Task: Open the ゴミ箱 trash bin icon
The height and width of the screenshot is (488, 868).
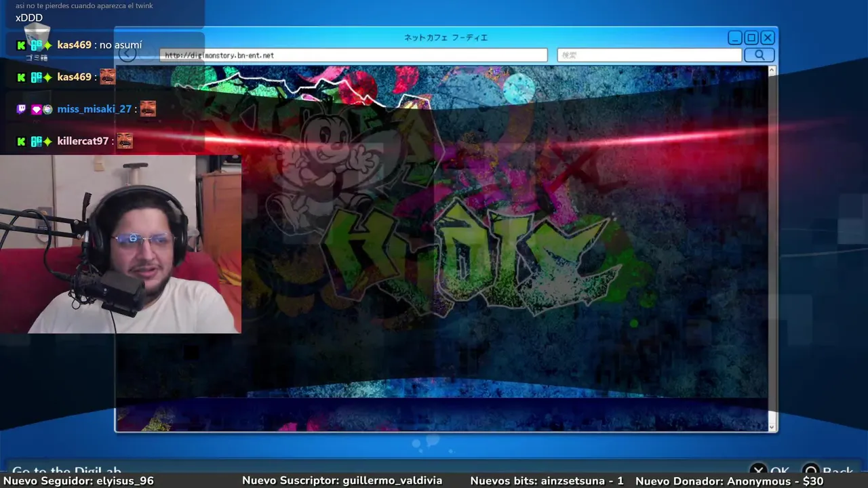Action: pos(37,41)
